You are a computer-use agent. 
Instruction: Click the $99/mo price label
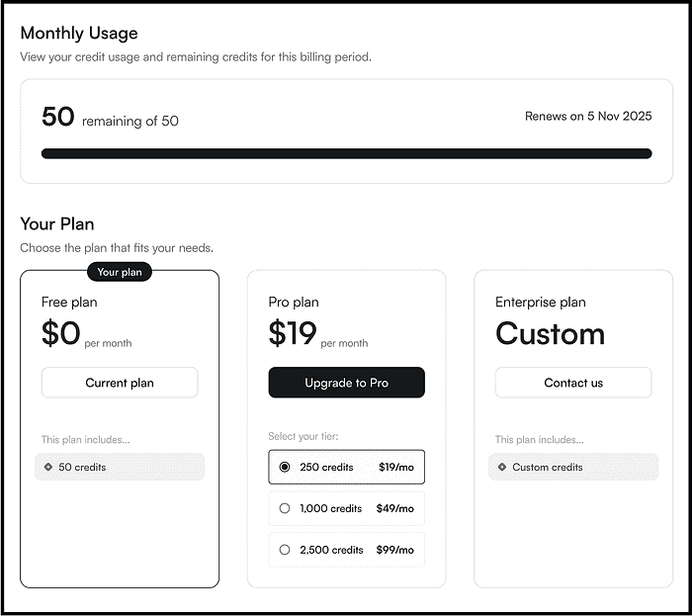coord(394,550)
